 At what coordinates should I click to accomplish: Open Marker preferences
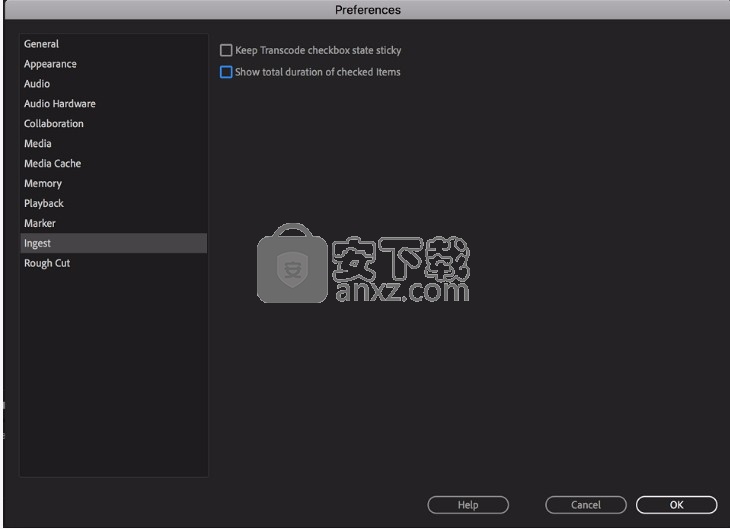click(114, 224)
